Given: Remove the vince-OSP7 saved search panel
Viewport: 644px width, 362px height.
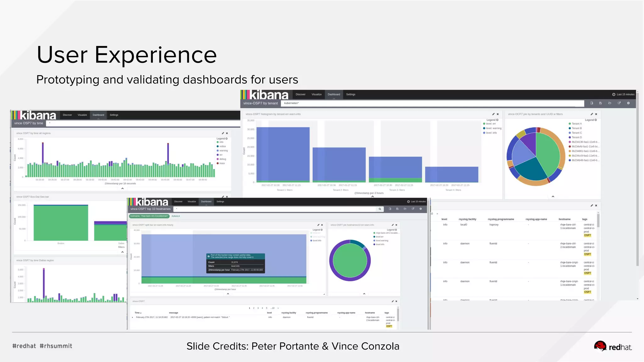Looking at the screenshot, I should pyautogui.click(x=396, y=301).
